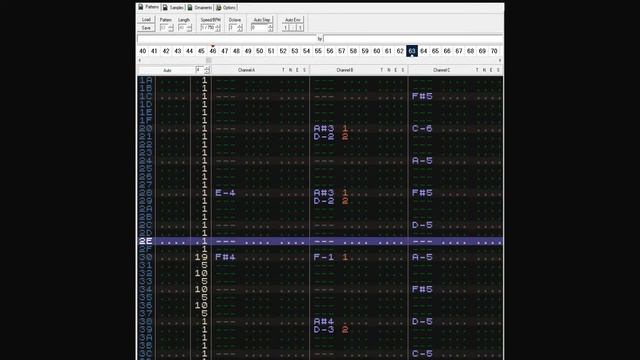
Task: Click the Channel B header
Action: click(344, 70)
